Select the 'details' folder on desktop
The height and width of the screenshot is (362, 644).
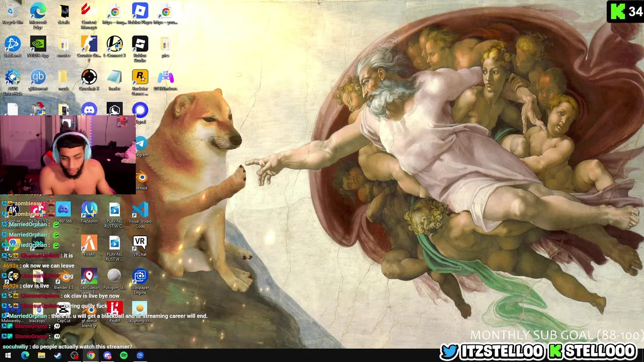64,14
